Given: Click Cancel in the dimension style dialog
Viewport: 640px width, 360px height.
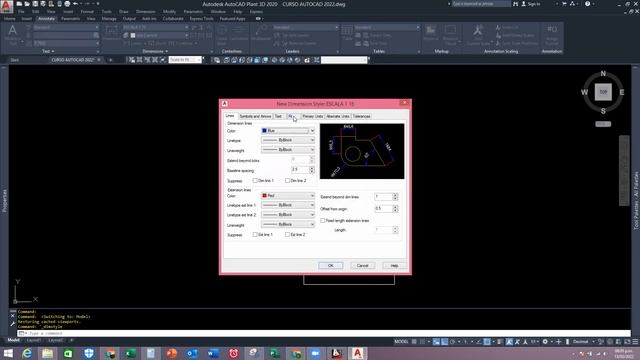Looking at the screenshot, I should click(x=362, y=266).
